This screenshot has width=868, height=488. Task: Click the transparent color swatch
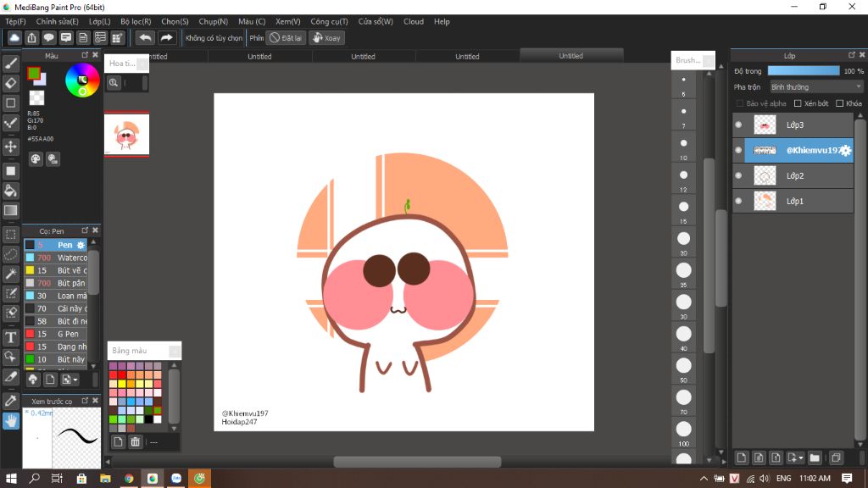[36, 98]
